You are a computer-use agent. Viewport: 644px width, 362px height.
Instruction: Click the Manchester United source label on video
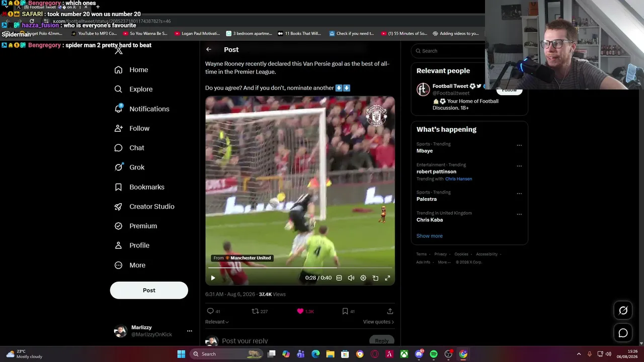pyautogui.click(x=243, y=258)
